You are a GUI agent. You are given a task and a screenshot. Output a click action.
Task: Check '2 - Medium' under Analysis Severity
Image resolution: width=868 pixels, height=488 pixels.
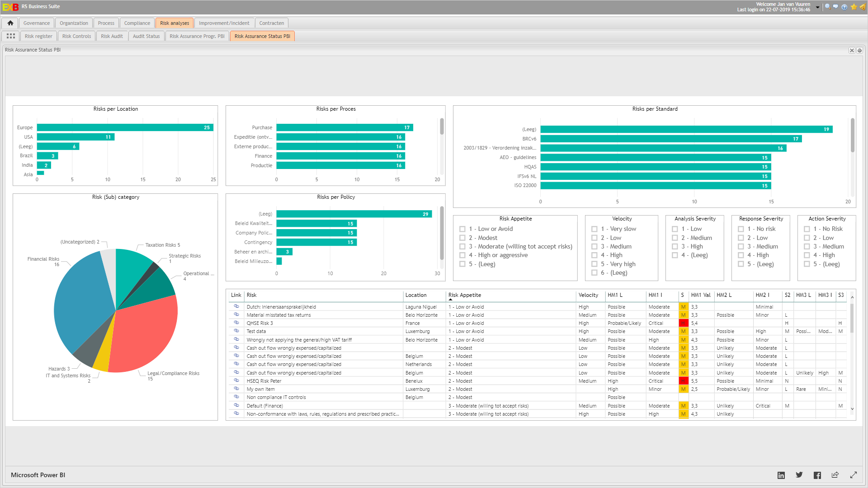point(675,238)
